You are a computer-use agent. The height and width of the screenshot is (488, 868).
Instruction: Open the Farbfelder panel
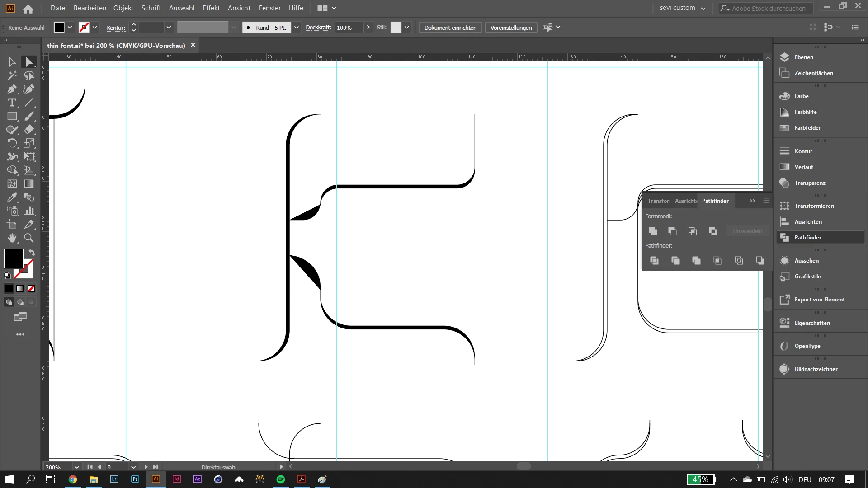coord(807,128)
